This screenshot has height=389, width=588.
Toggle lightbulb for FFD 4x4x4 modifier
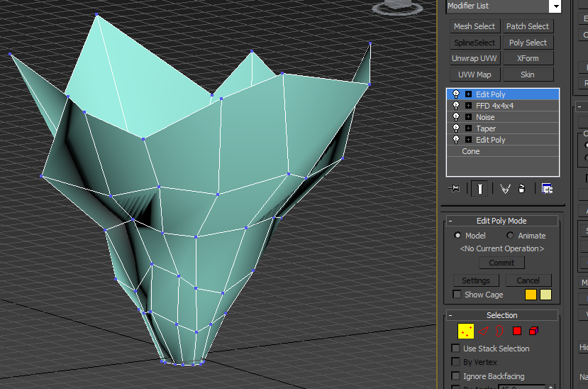point(456,105)
